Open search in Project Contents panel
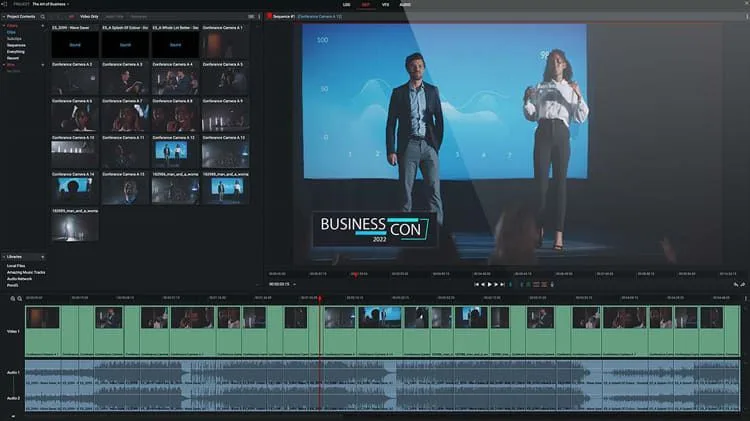 43,17
